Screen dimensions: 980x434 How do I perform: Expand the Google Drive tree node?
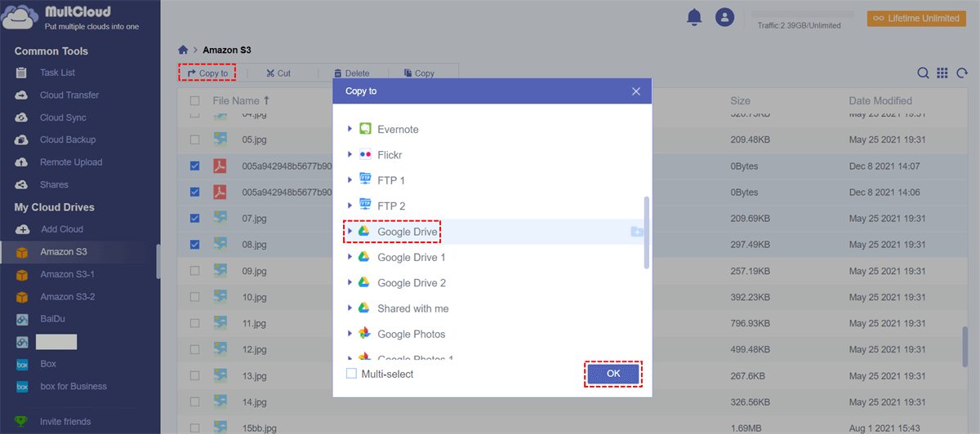click(x=350, y=232)
